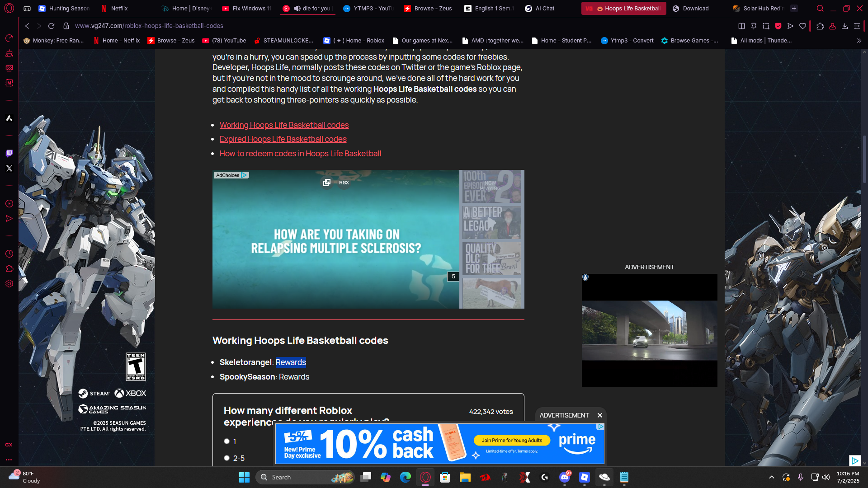Open the Easy Setup menu icon
Screen dimensions: 868x488
coord(857,26)
